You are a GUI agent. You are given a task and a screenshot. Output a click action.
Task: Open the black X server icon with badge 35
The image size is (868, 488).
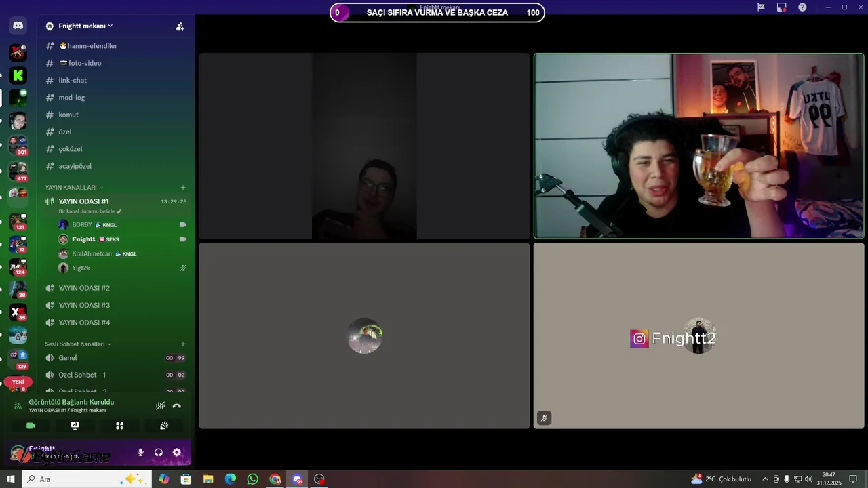point(18,312)
